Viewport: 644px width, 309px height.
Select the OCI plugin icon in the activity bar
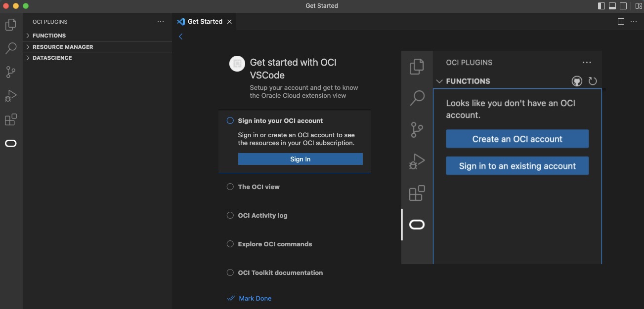tap(10, 143)
